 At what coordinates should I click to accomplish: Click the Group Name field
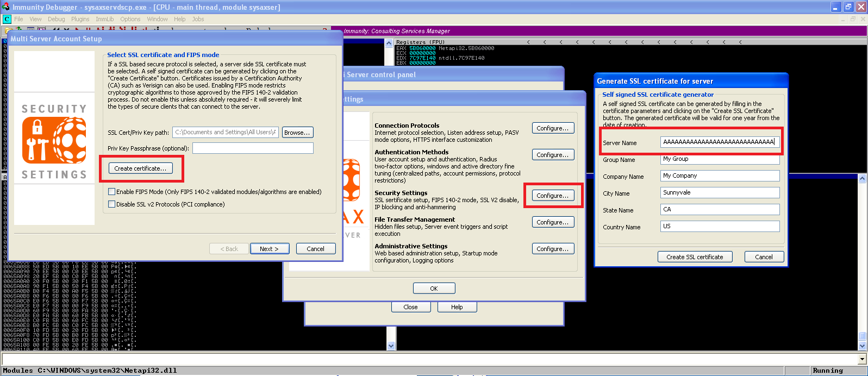tap(720, 159)
